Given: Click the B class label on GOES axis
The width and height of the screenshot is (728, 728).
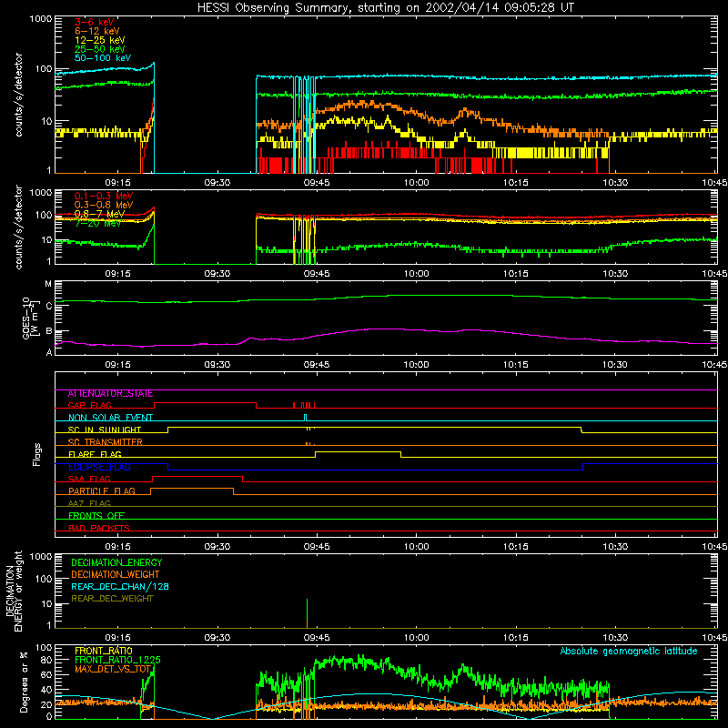Looking at the screenshot, I should (x=49, y=331).
